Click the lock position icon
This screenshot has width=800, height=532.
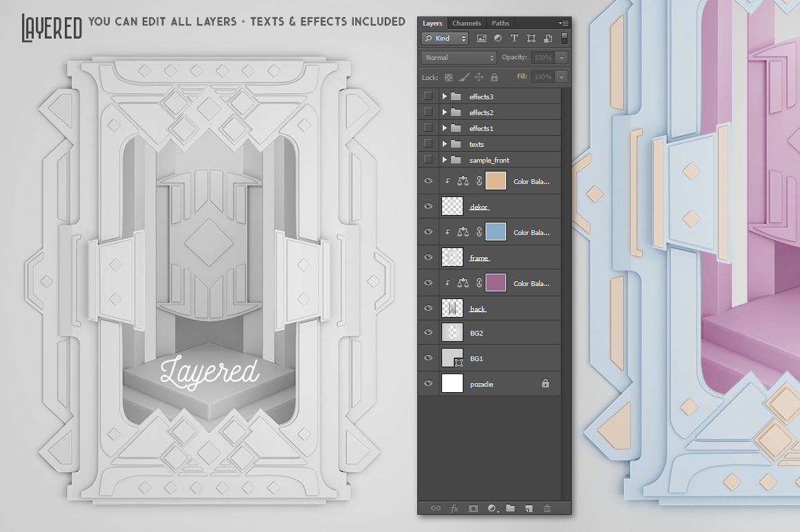[479, 77]
